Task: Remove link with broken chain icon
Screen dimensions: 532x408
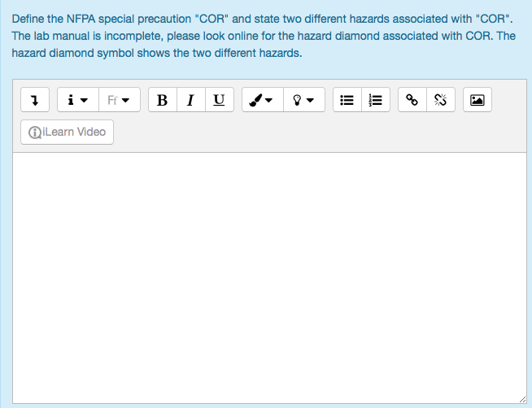Action: tap(441, 100)
